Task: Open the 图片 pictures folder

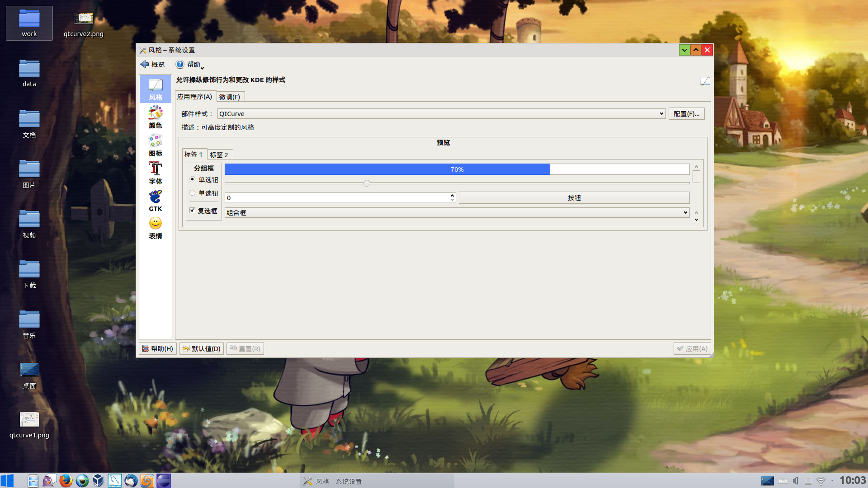Action: [x=29, y=174]
